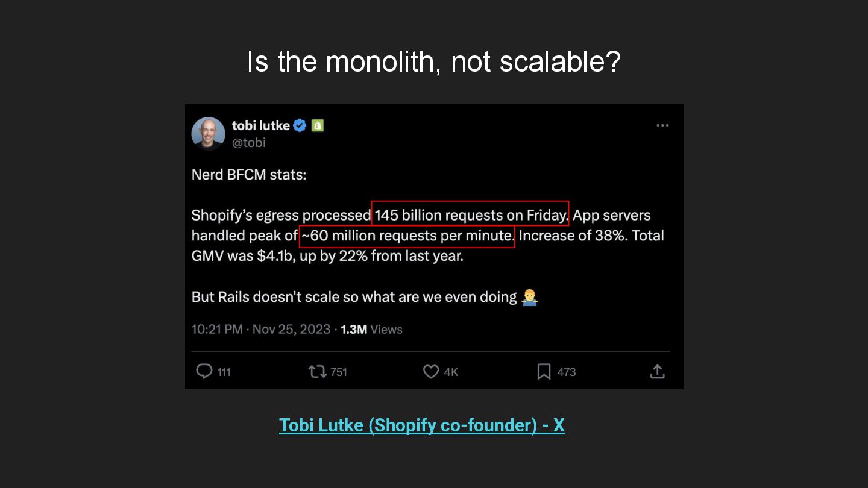
Task: Click the share upload arrow icon
Action: pos(657,371)
